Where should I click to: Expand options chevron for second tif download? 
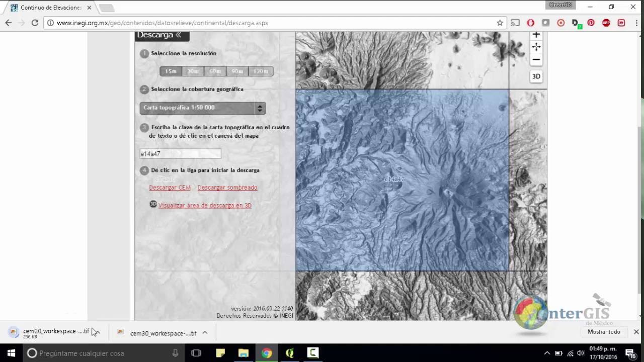point(205,332)
